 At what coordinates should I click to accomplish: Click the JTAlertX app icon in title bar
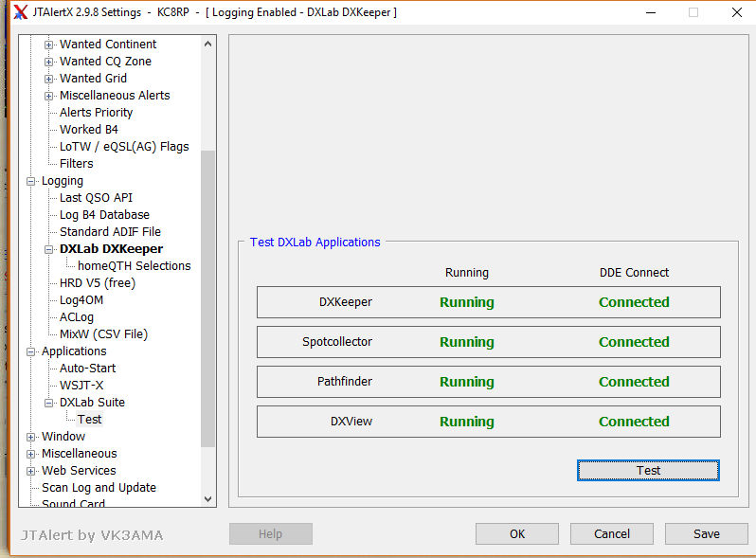(19, 12)
